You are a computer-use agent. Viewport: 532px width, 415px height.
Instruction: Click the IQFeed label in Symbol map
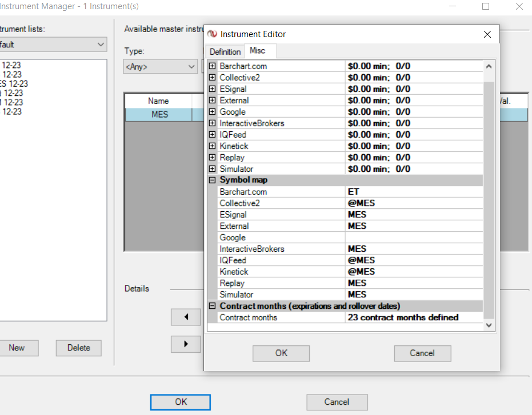233,260
